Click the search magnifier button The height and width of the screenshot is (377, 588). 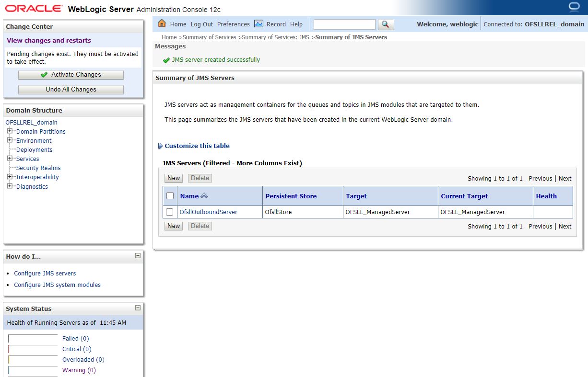coord(386,24)
